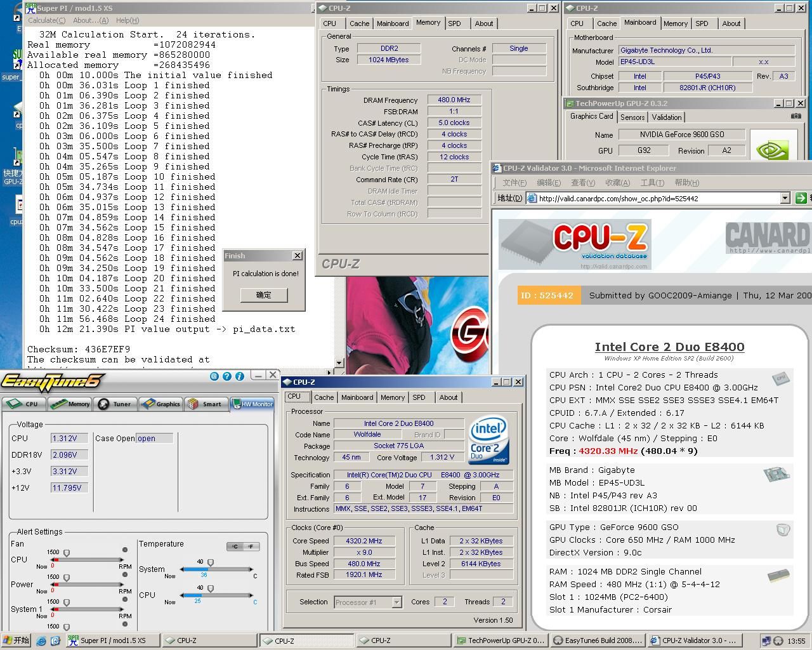Open CPU tab in CPU-Z Memory window

pyautogui.click(x=330, y=23)
